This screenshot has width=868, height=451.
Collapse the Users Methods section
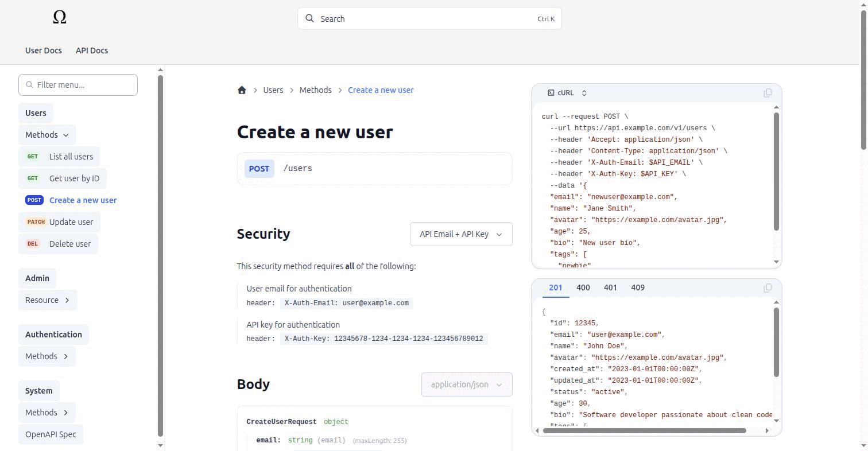pyautogui.click(x=47, y=135)
